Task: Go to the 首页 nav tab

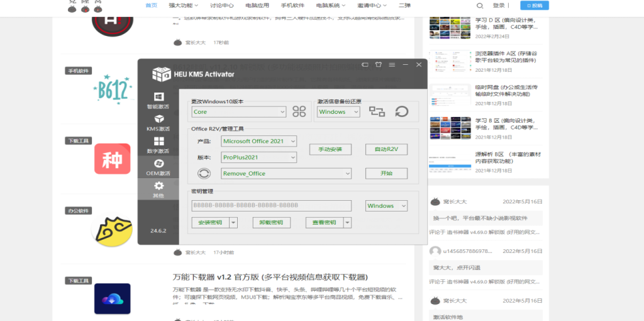Action: coord(151,5)
